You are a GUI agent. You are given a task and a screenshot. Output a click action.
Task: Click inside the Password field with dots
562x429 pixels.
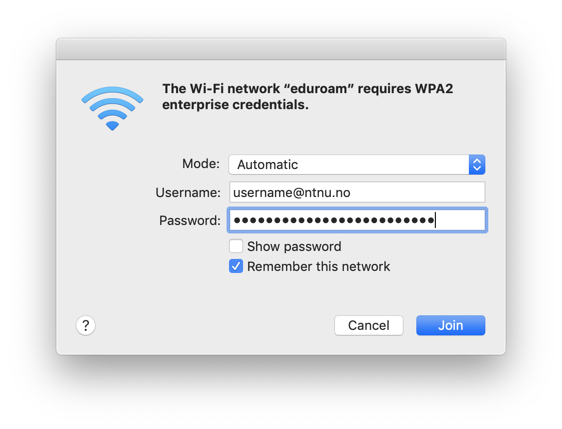[357, 220]
